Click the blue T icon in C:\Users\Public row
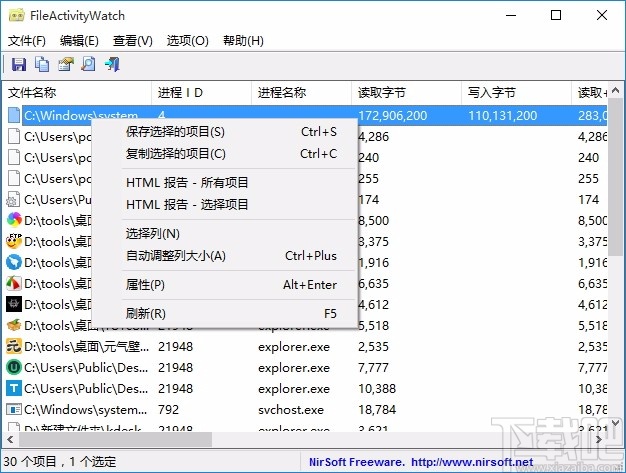 (14, 388)
